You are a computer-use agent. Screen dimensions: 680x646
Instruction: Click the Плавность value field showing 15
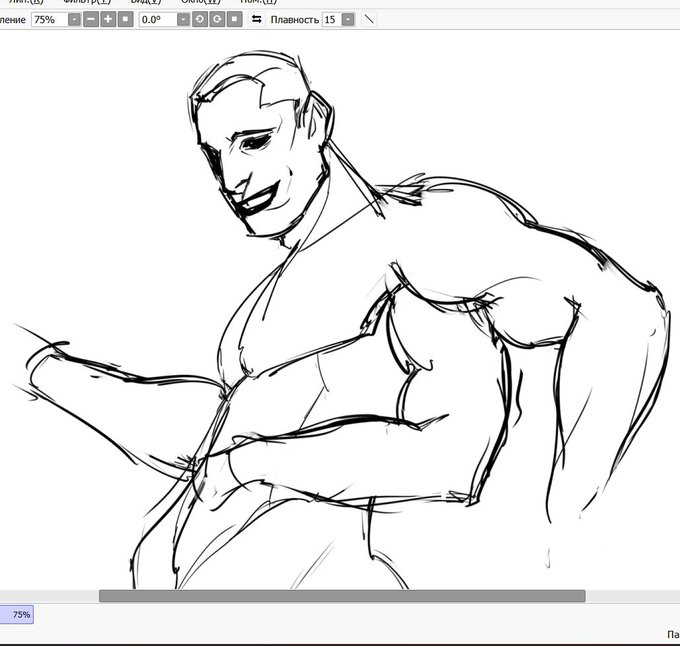332,20
